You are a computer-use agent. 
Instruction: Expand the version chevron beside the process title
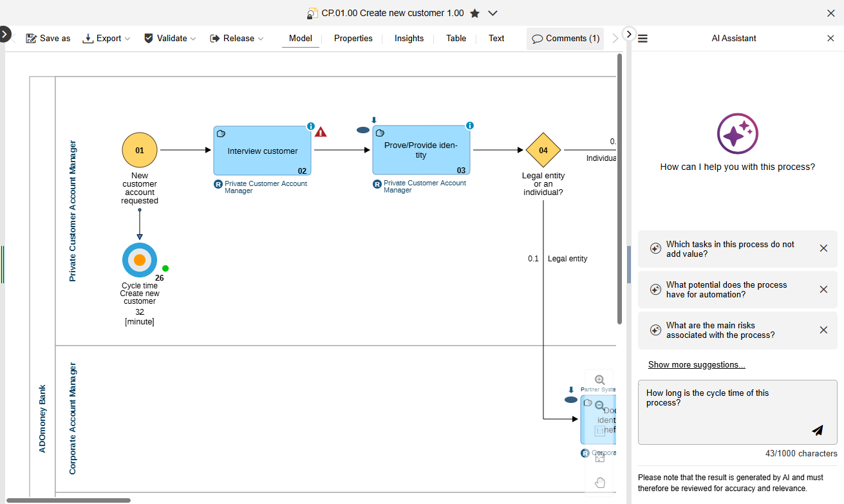(x=493, y=12)
